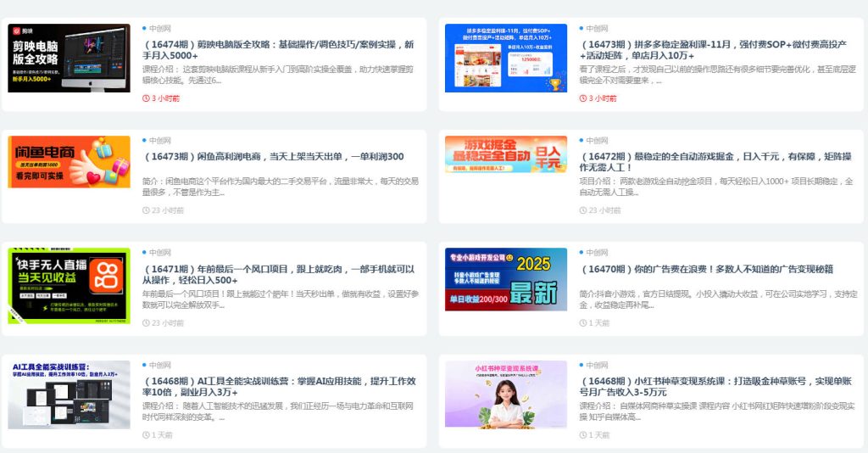
Task: Open the AI工具全能实战训练营 thumbnail
Action: pyautogui.click(x=70, y=394)
